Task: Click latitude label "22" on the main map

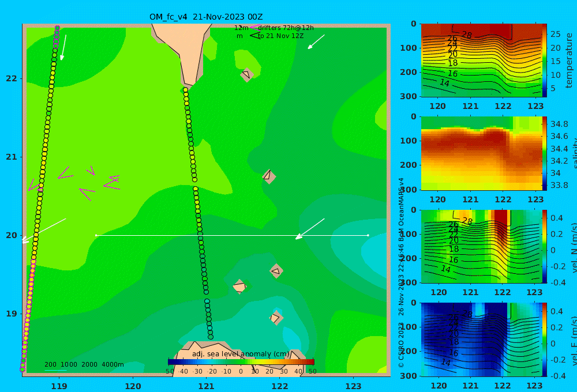Action: (x=12, y=79)
